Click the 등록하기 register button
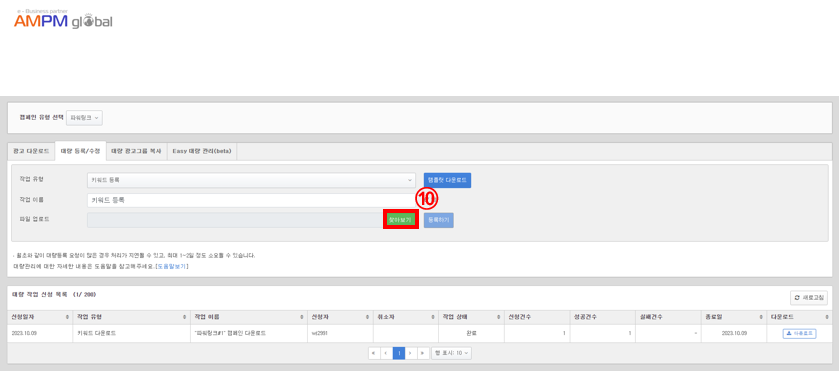Image resolution: width=839 pixels, height=372 pixels. point(439,220)
